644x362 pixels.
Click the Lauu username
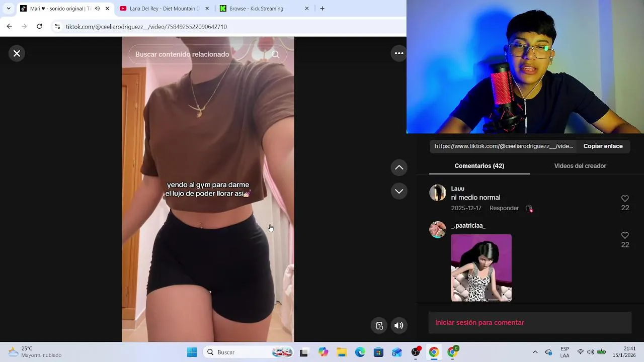coord(457,189)
